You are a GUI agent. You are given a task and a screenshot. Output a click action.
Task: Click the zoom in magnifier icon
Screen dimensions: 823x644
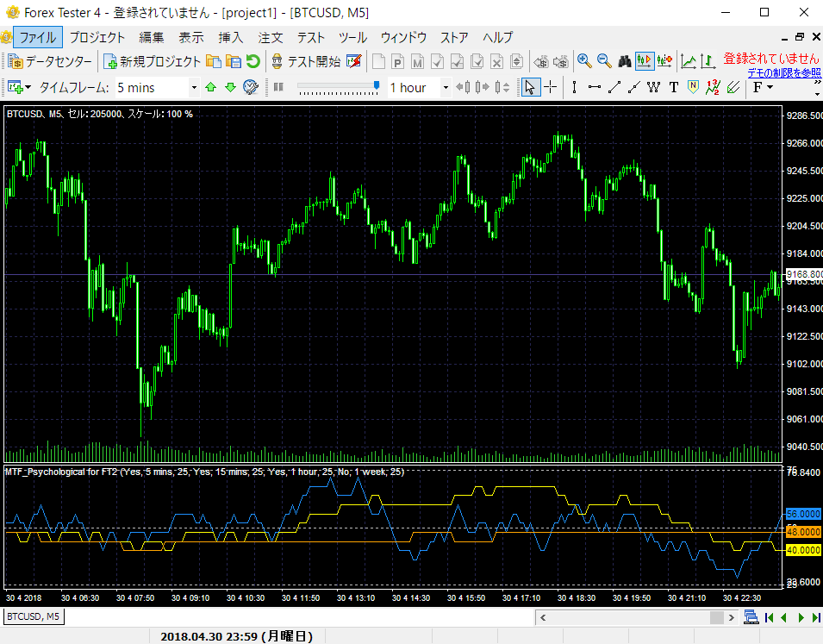584,61
